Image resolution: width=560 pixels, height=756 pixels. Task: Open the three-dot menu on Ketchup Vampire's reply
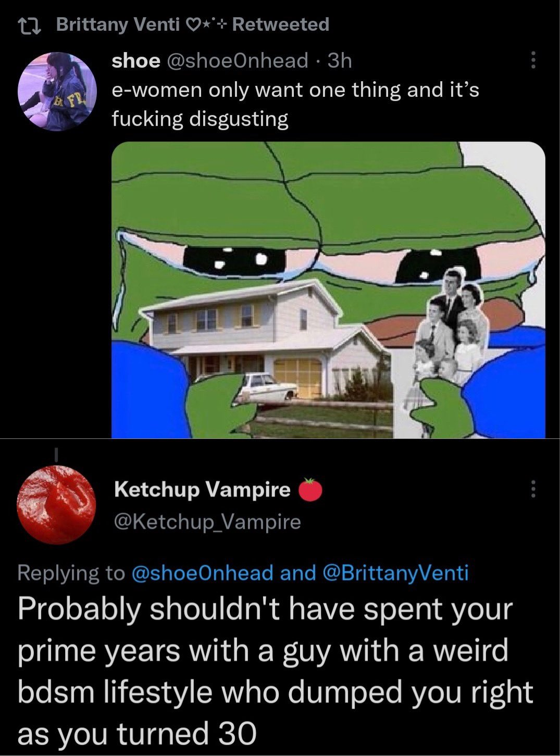point(532,489)
